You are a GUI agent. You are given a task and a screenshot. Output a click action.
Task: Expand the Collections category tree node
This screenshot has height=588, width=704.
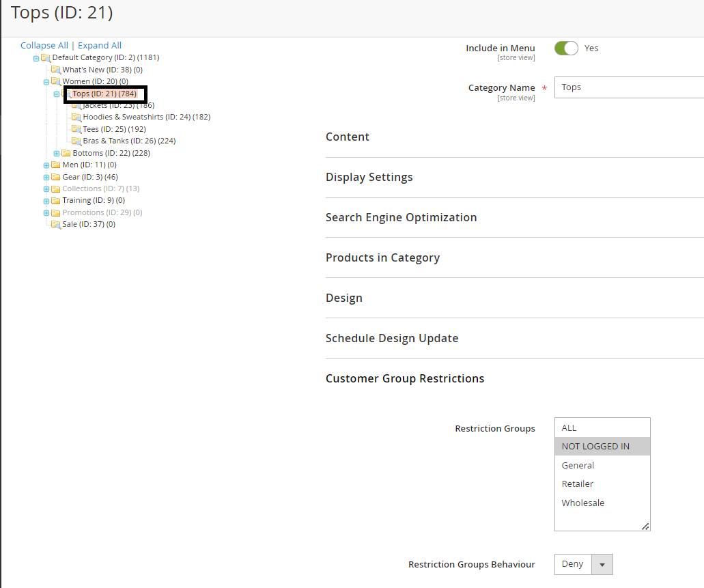pyautogui.click(x=46, y=189)
